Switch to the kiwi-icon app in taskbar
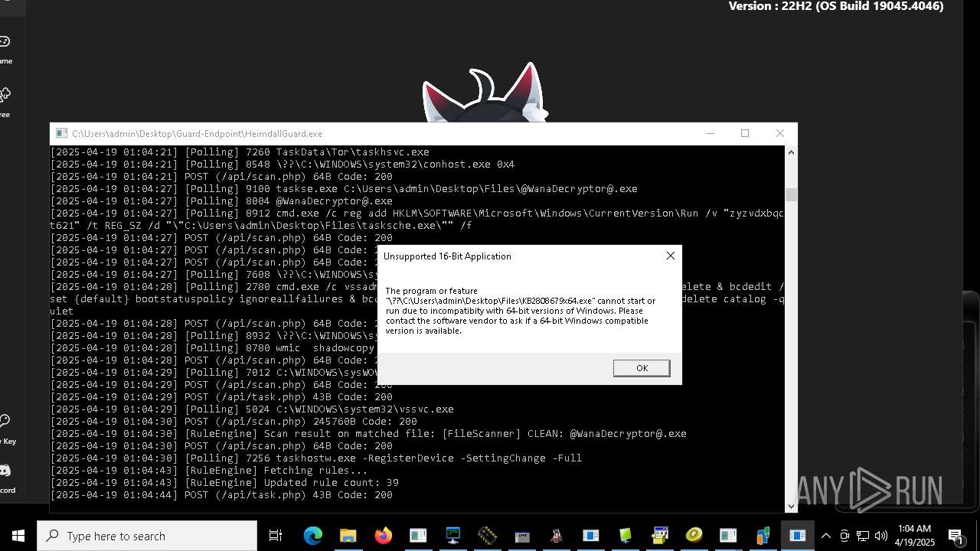980x551 pixels. (x=694, y=536)
